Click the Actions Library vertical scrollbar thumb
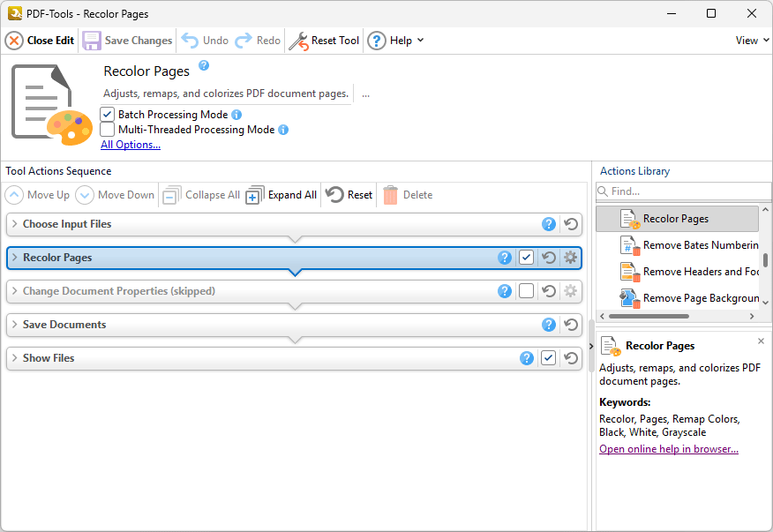The width and height of the screenshot is (773, 532). click(x=765, y=260)
